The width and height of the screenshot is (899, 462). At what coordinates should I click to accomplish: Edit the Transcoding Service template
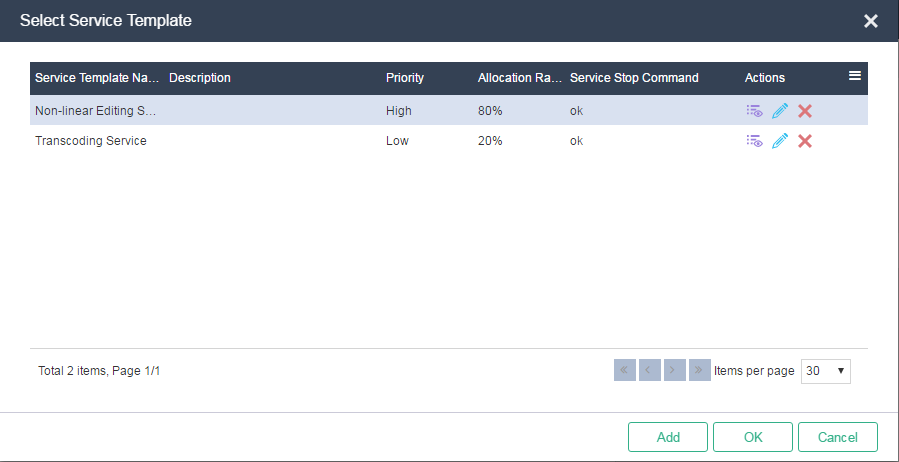point(780,141)
